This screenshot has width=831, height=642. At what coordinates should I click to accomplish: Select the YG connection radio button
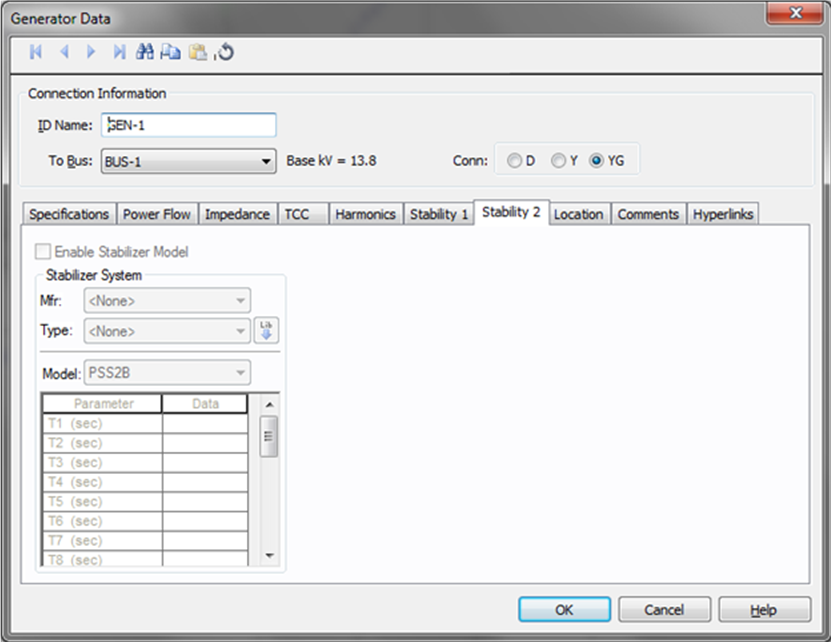tap(597, 160)
